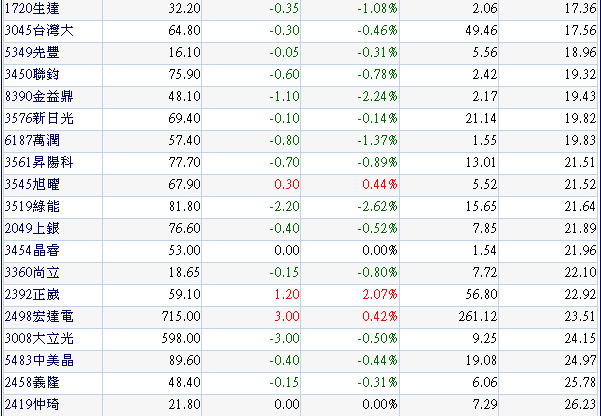
Task: Open stock link 8390金益鼎
Action: [39, 96]
